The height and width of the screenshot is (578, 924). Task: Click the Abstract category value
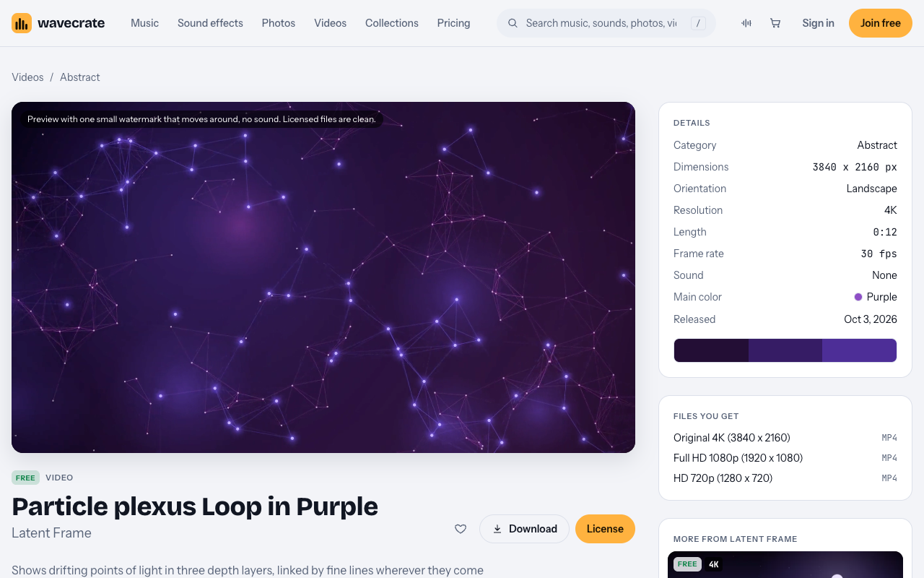877,145
